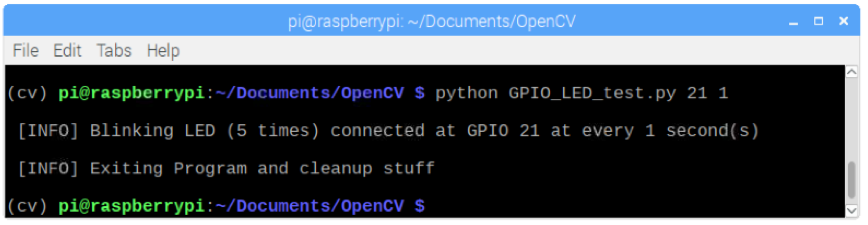Click the Blinking LED info line
Viewport: 868px width, 225px height.
388,131
